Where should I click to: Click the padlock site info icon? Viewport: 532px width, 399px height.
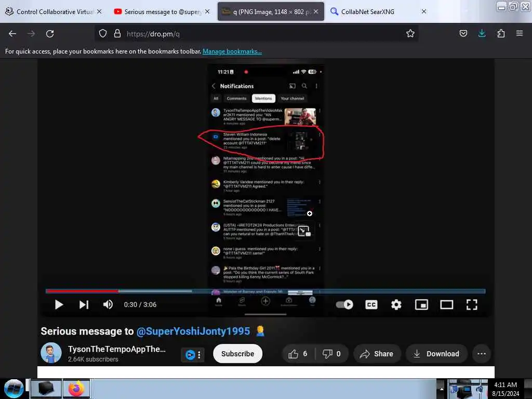pos(117,34)
